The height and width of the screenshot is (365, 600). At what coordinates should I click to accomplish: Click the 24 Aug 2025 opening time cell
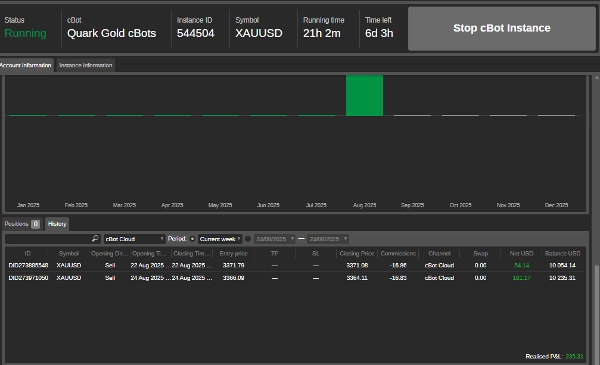tap(150, 278)
